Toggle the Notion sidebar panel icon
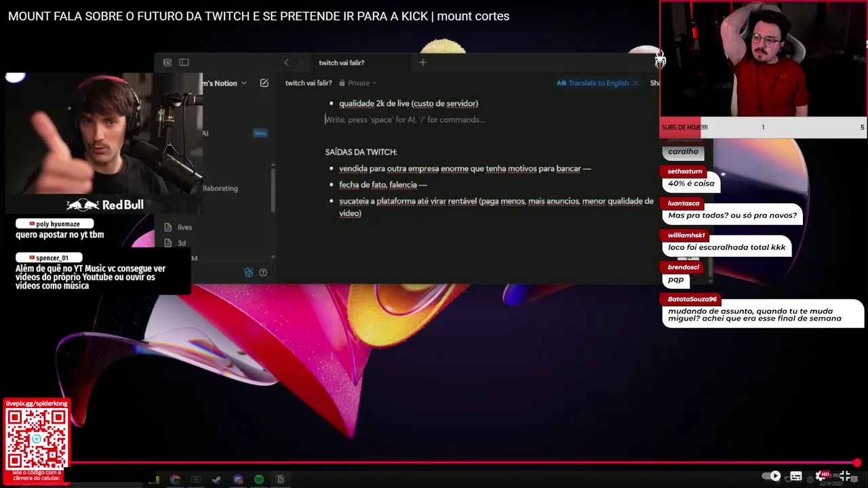Viewport: 868px width, 488px height. click(184, 62)
